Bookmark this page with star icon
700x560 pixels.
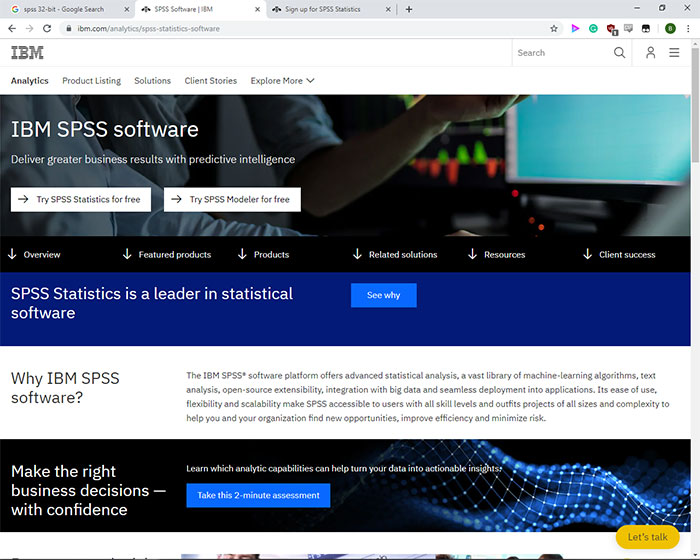point(554,29)
